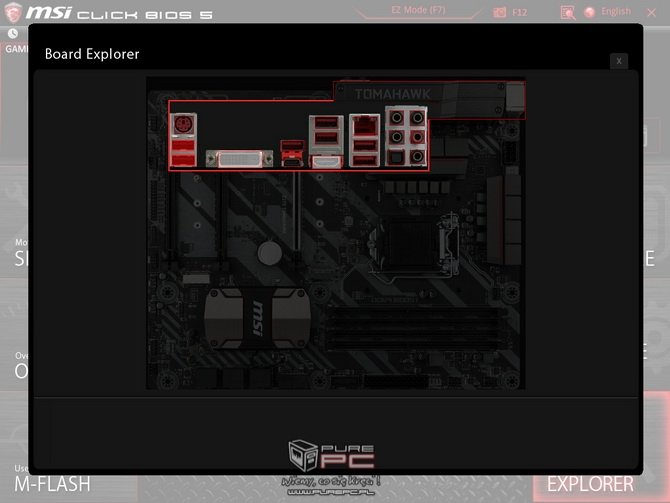Click the clock icon in status bar
The width and height of the screenshot is (670, 503).
pos(13,33)
